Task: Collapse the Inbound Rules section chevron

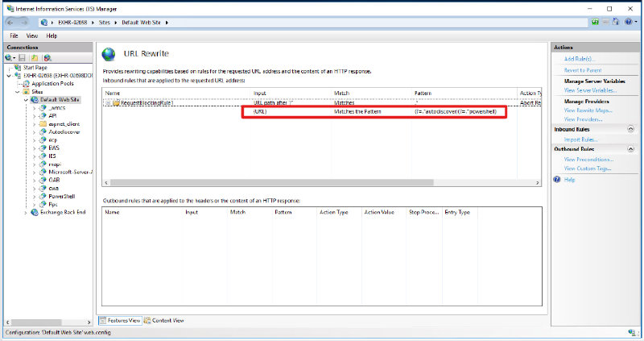Action: pyautogui.click(x=630, y=129)
